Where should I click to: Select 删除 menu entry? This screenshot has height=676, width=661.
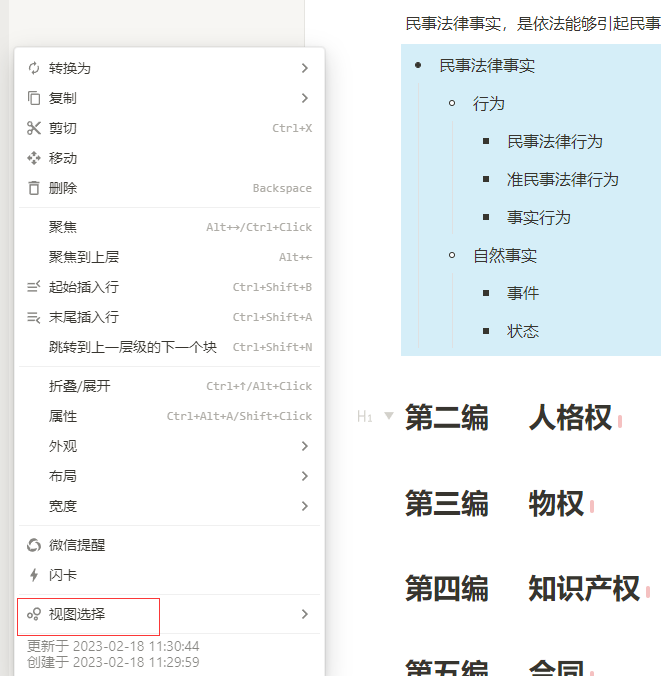169,188
